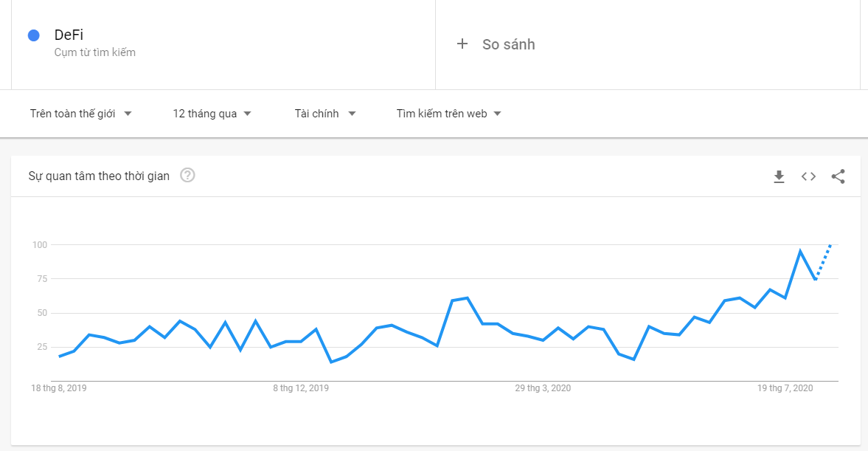
Task: Click the chart peak near 19 thg 7, 2020
Action: click(800, 252)
